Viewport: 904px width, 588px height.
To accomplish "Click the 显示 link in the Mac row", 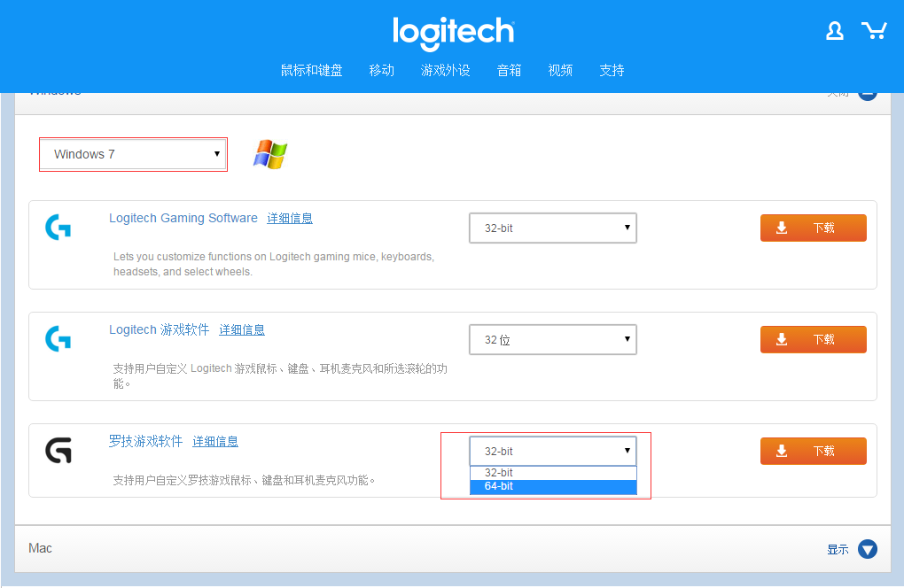I will [838, 549].
